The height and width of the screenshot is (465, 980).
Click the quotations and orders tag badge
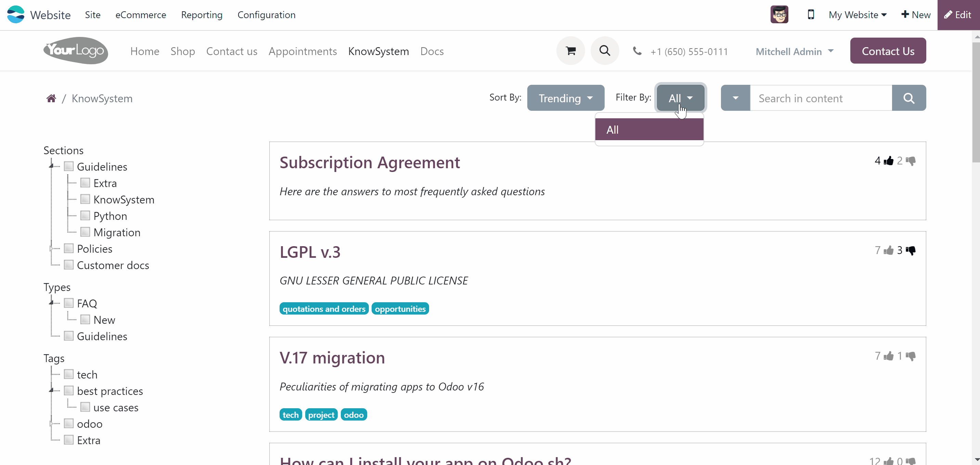[324, 309]
